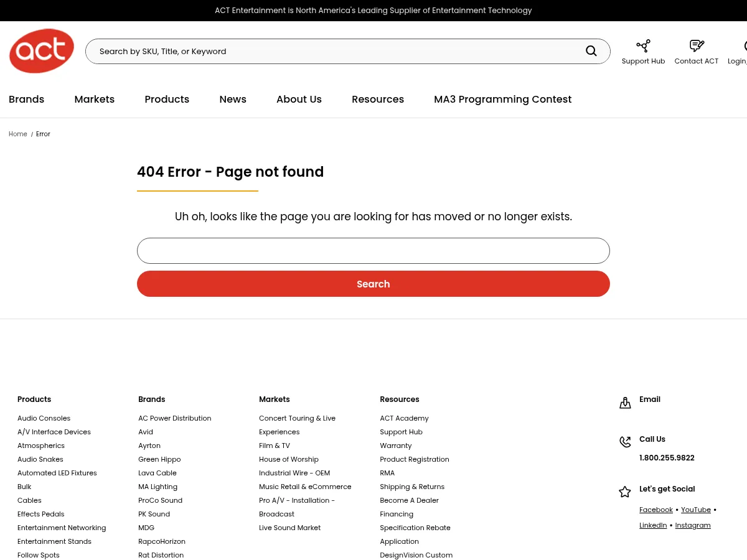747x560 pixels.
Task: Click the Contact ACT chat icon
Action: tap(696, 46)
